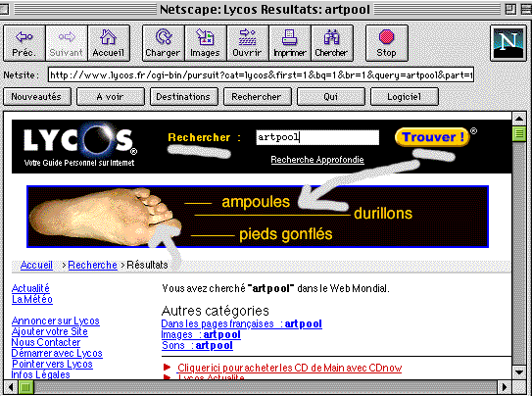Go back with the Préc. arrow button
The height and width of the screenshot is (396, 532).
[x=24, y=43]
